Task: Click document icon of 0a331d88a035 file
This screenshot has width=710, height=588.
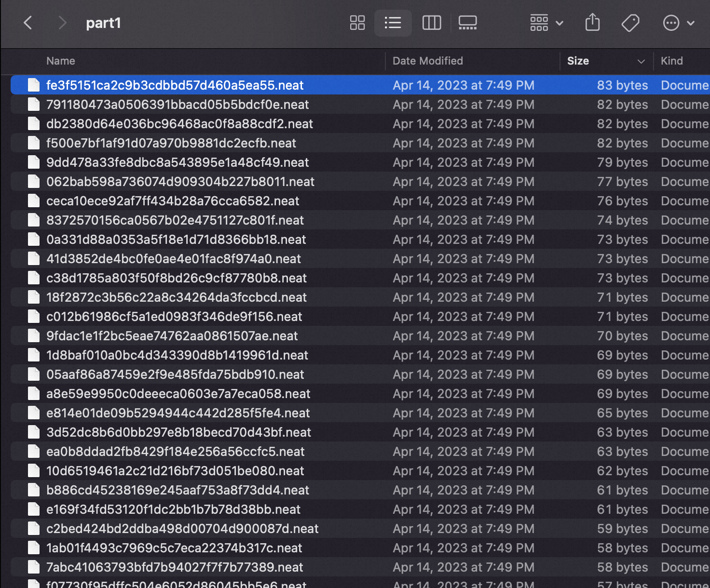Action: [x=34, y=239]
